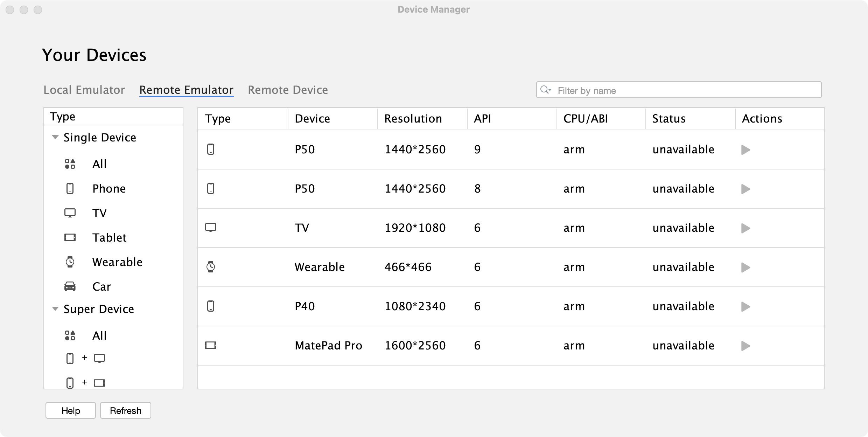Click watch icon in Wearable table row
The height and width of the screenshot is (437, 868).
click(x=211, y=267)
